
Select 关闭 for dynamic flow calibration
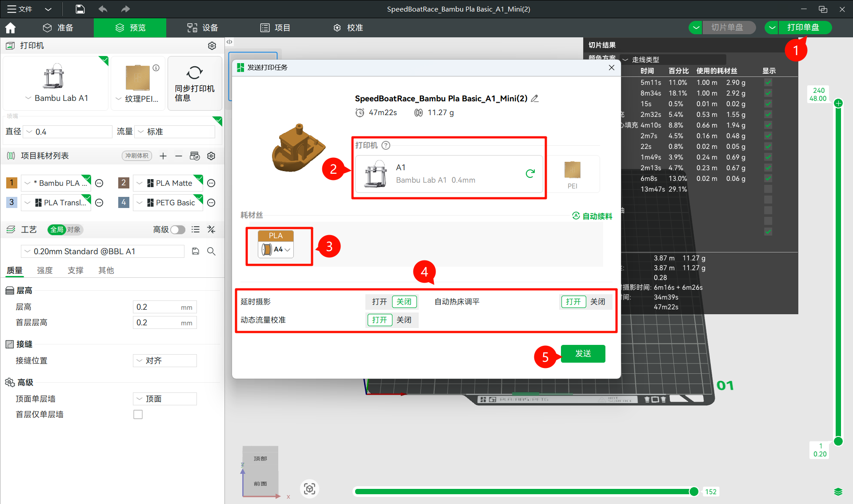[x=404, y=320]
